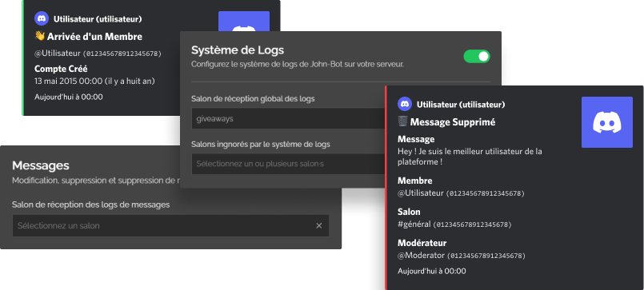Screen dimensions: 644x290
Task: Click the user ID next to @Moderator
Action: tap(486, 256)
